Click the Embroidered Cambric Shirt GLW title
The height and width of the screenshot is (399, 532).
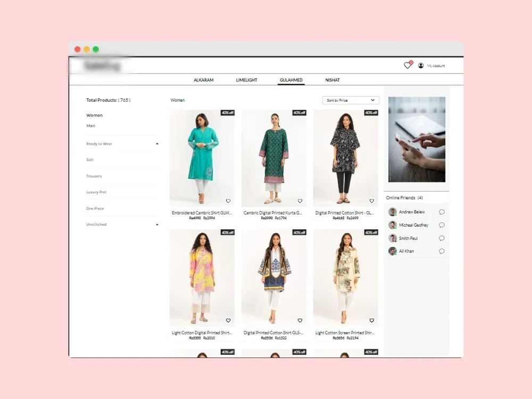pyautogui.click(x=202, y=213)
